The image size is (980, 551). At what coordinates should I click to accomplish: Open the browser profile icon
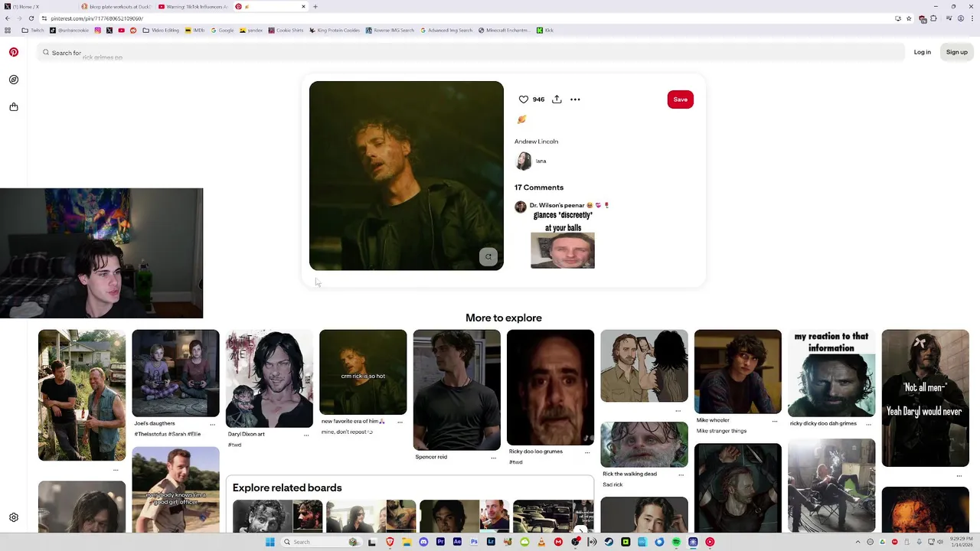pyautogui.click(x=961, y=18)
